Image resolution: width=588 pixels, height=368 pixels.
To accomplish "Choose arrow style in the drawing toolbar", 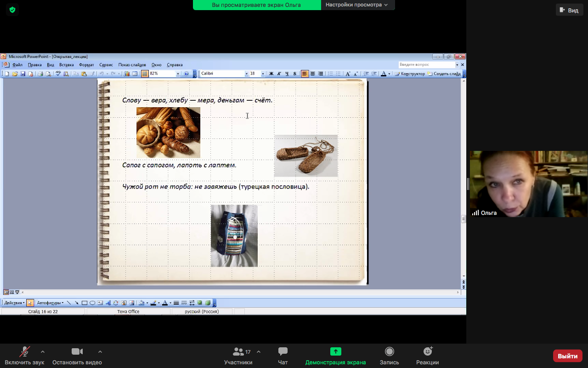I will (x=192, y=303).
